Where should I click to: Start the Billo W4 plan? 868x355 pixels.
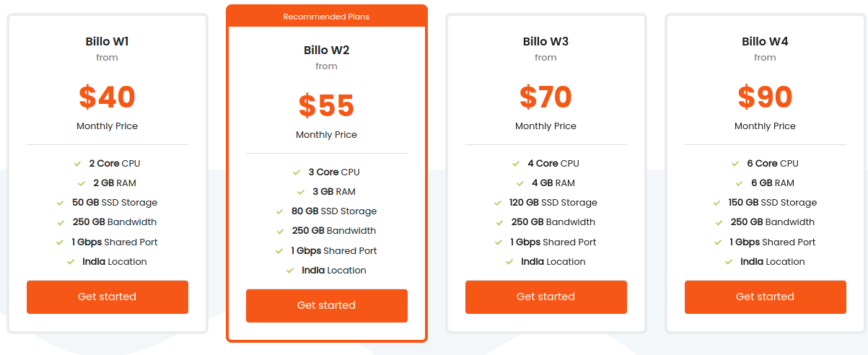click(x=765, y=297)
